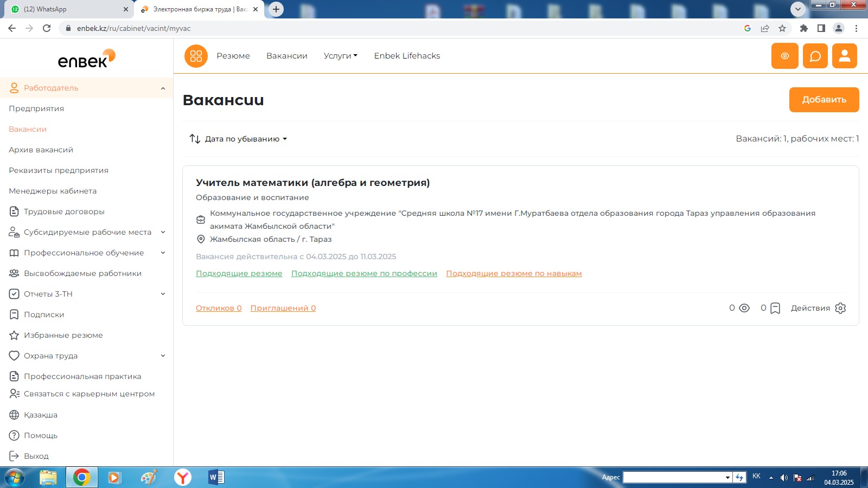Viewport: 868px width, 488px height.
Task: Click the sort arrows icon
Action: tap(195, 139)
